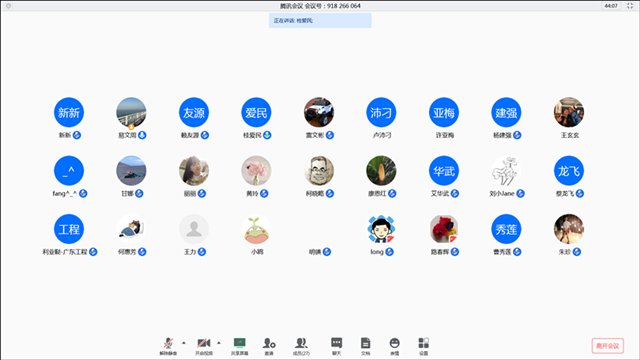
Task: Open the chat panel
Action: point(336,346)
